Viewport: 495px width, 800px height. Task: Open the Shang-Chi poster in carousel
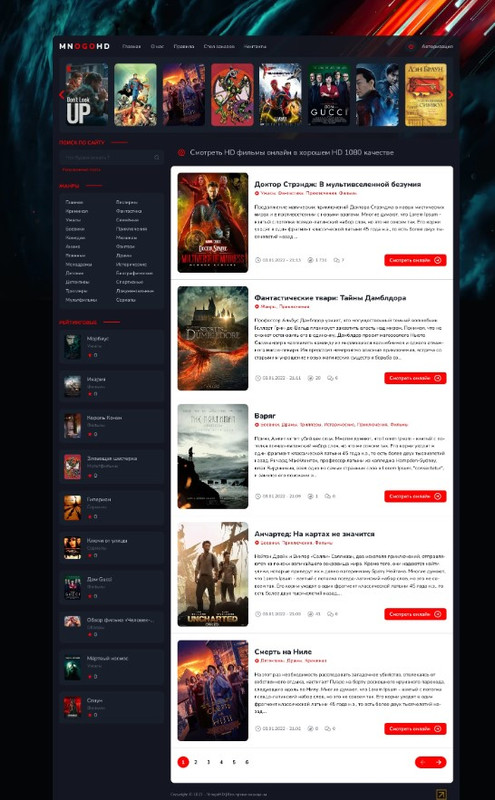click(x=377, y=94)
